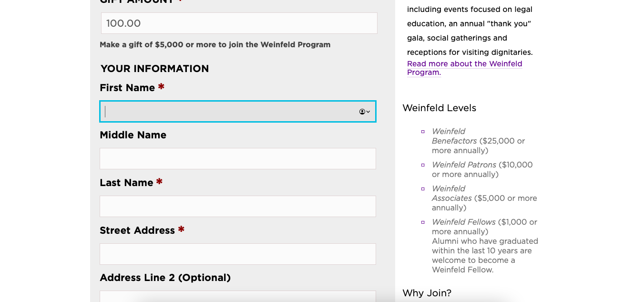
Task: Click the 'Last Name' field label
Action: point(126,183)
